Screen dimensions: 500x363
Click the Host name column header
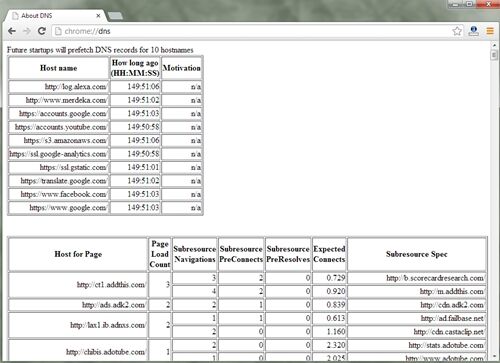59,68
